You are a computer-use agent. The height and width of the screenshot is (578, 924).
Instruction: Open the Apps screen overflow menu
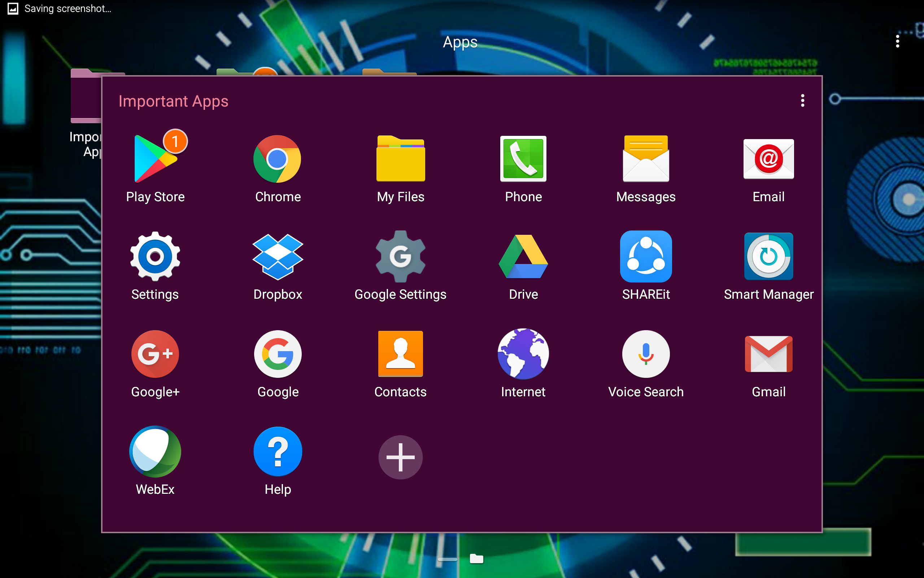pyautogui.click(x=897, y=41)
